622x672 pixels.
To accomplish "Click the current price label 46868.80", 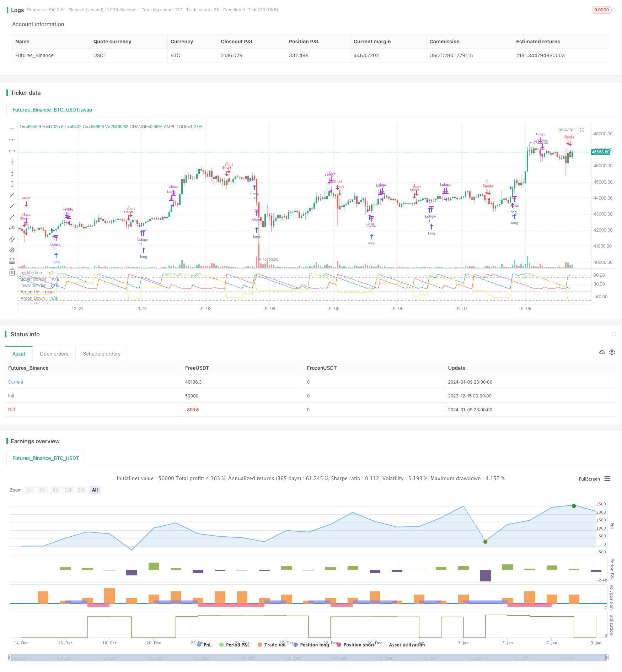I will pos(600,152).
